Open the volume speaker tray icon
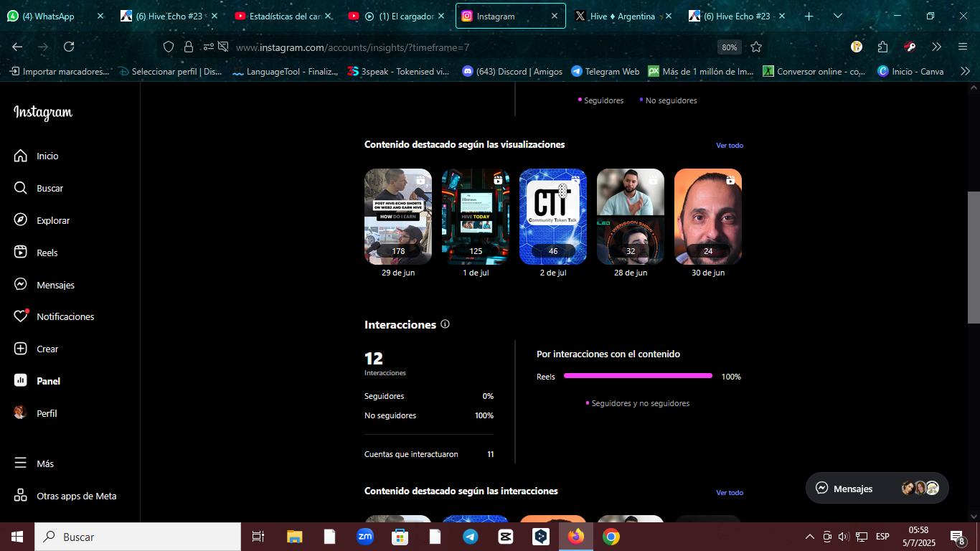 click(x=843, y=537)
